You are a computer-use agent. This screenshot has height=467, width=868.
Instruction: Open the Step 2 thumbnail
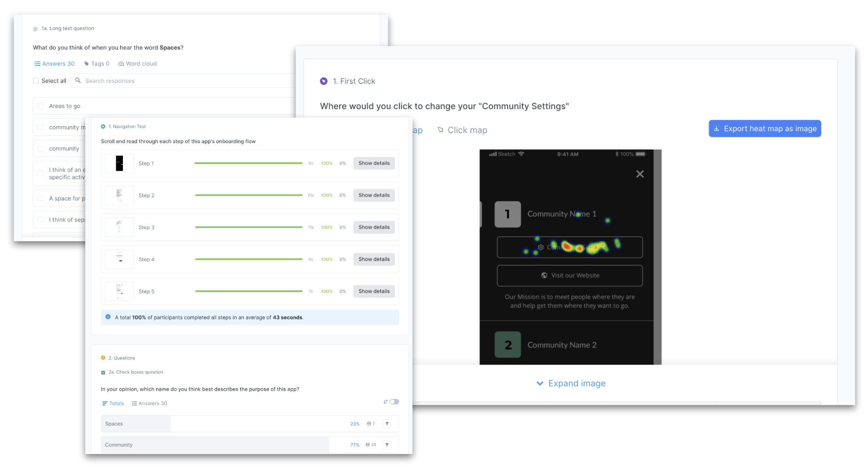coord(120,196)
